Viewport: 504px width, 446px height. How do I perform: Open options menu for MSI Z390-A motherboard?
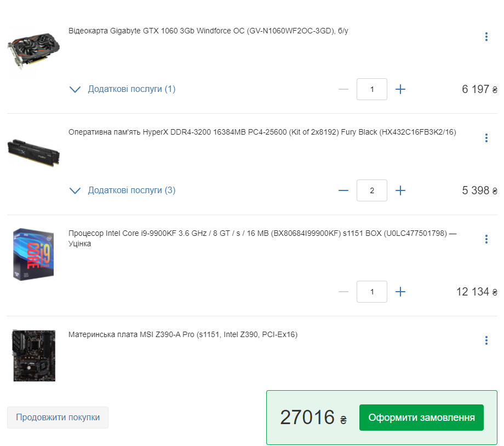(x=486, y=340)
